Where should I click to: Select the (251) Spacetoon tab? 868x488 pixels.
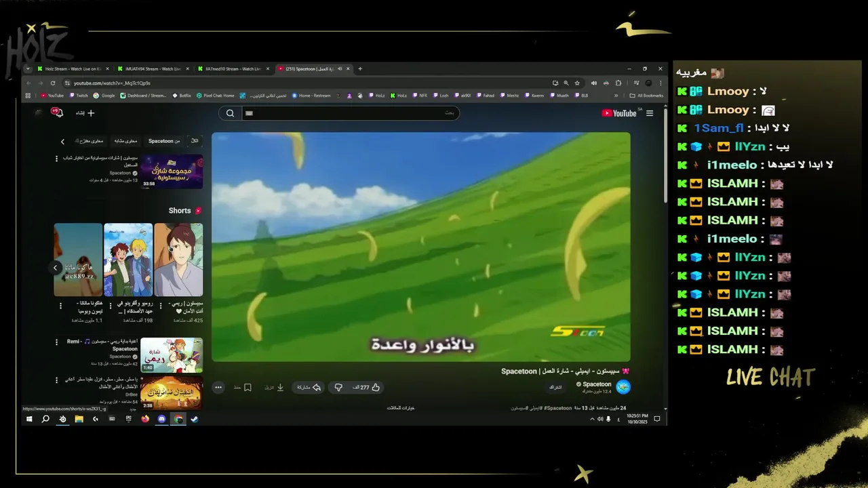click(x=313, y=68)
